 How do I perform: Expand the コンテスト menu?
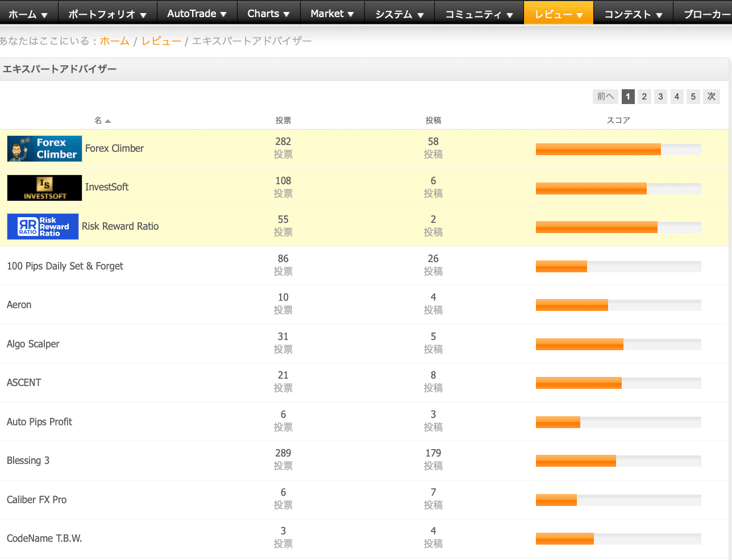point(633,14)
